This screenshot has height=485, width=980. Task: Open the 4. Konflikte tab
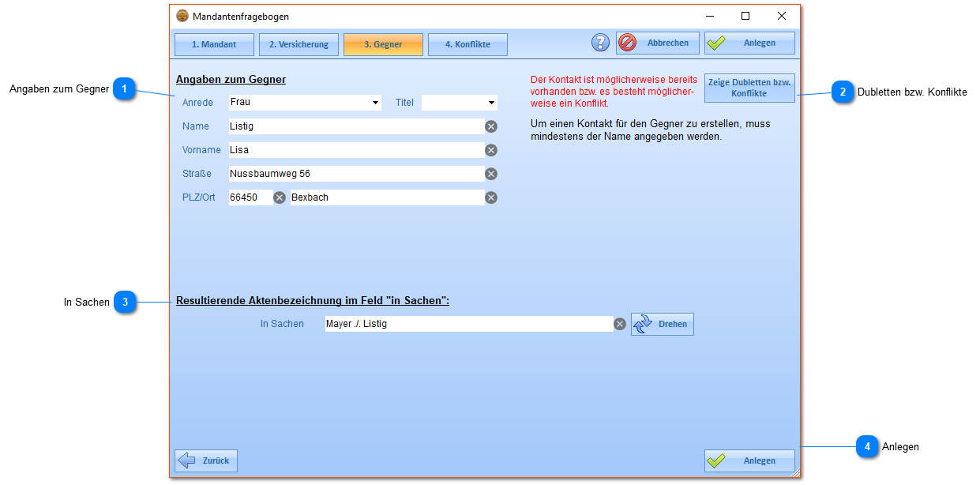point(467,44)
